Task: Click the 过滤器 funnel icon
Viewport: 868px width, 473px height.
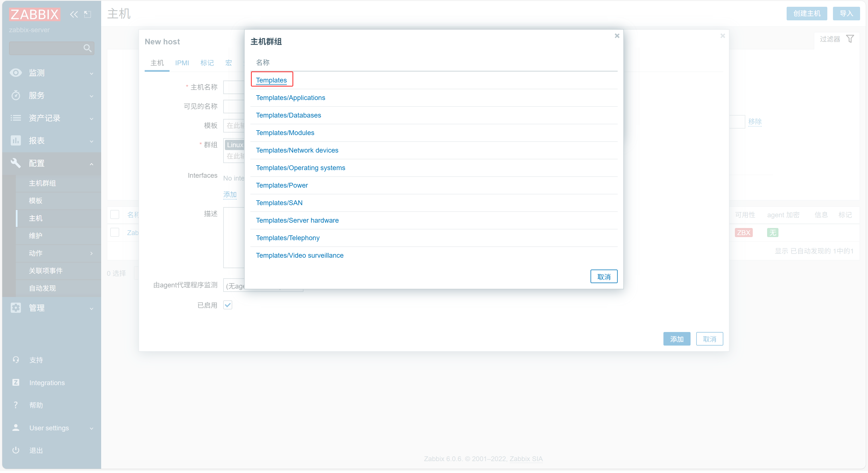Action: pyautogui.click(x=850, y=39)
